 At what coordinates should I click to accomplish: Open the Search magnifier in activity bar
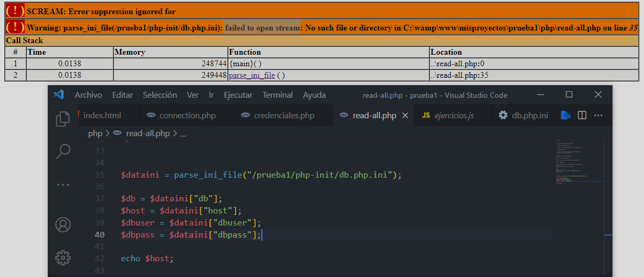[62, 152]
